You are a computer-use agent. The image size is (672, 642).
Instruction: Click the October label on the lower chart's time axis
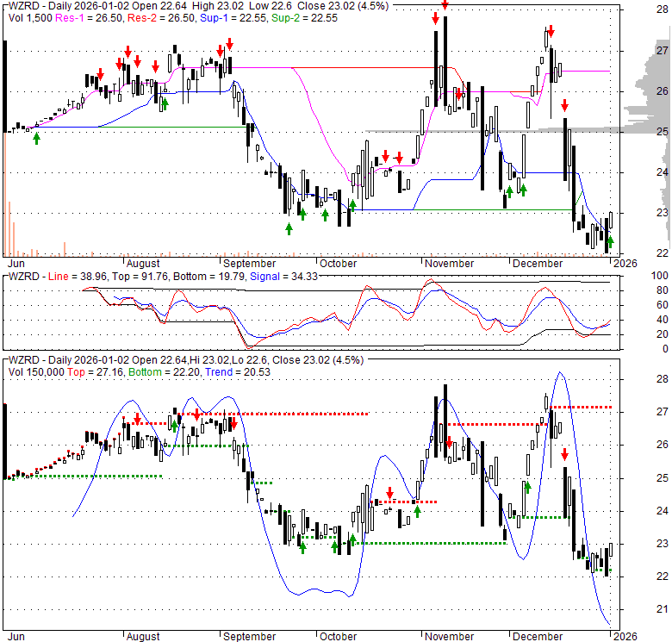click(x=338, y=637)
